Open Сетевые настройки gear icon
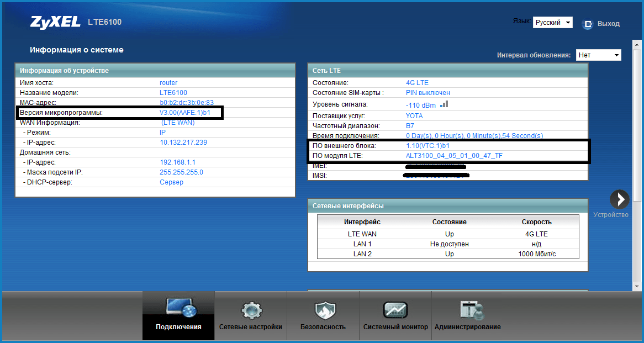644x343 pixels. (x=251, y=310)
